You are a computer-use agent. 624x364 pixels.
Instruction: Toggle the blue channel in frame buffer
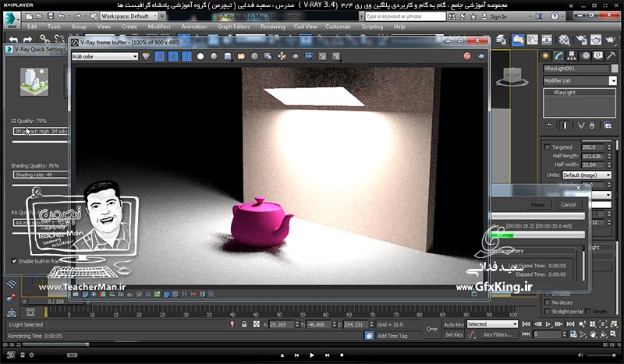click(186, 56)
